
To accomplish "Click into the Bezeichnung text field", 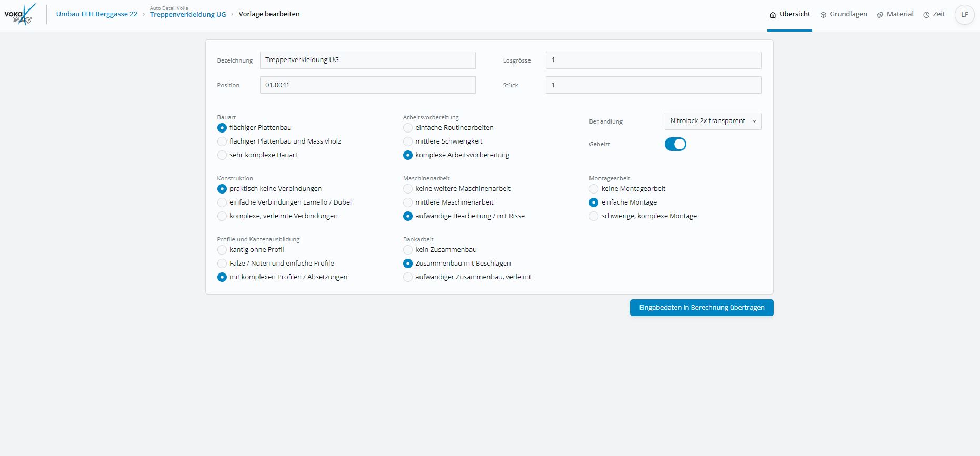I will point(367,60).
